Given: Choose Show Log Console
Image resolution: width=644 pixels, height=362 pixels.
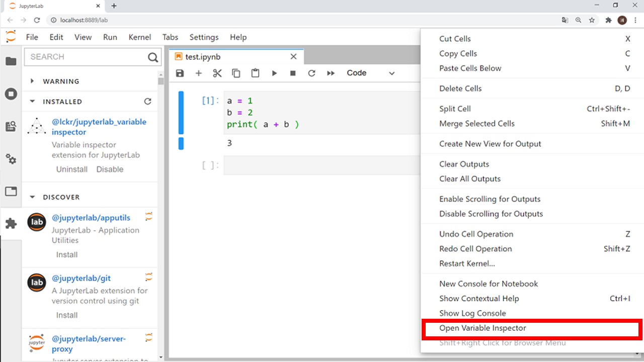Looking at the screenshot, I should pos(532,313).
